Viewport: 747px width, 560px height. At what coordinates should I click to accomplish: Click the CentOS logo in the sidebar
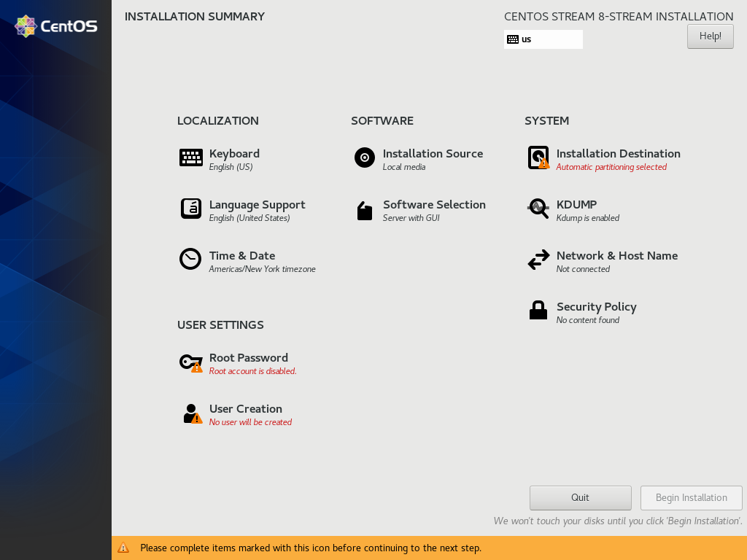[55, 26]
